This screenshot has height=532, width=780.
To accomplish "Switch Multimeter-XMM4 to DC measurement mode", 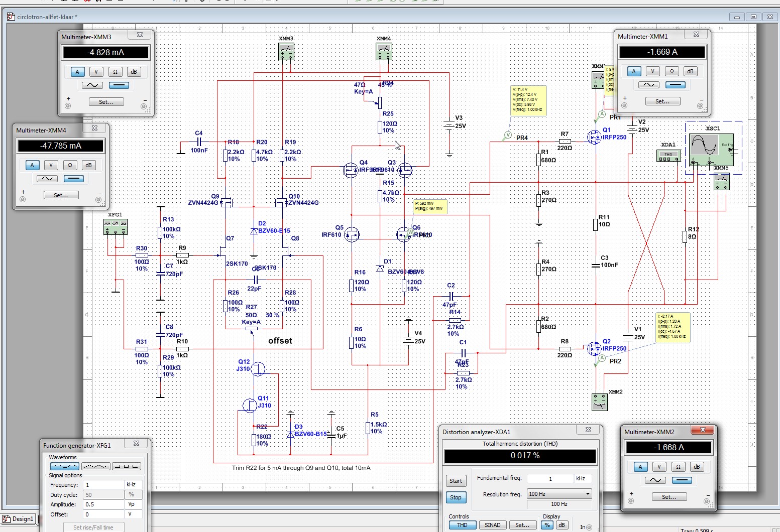I will click(74, 179).
